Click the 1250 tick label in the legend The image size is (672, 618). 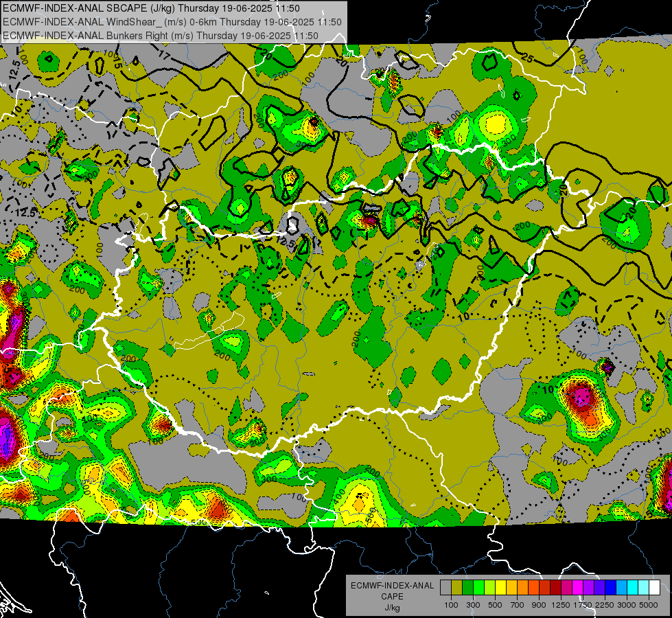tap(561, 605)
